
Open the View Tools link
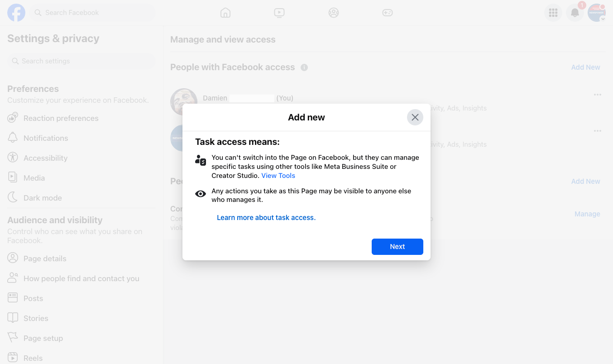[x=278, y=176]
